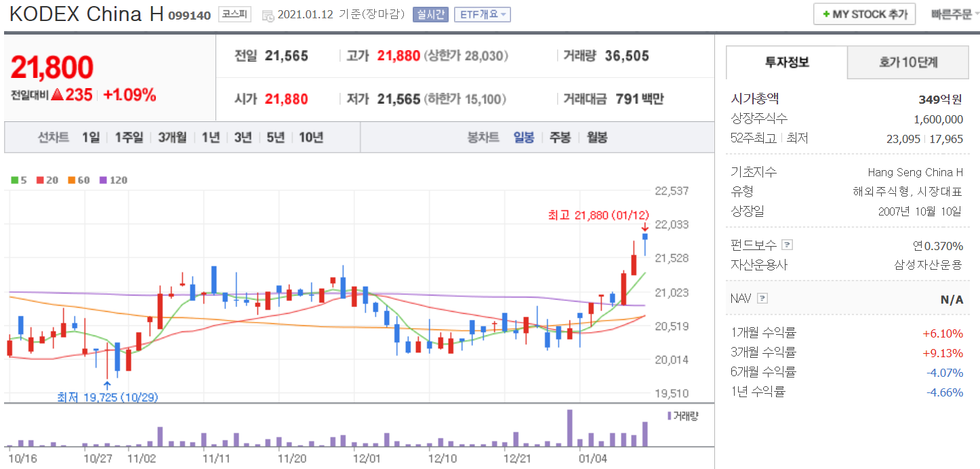
Task: Click the blue 최저 19,725 arrow marker
Action: coord(107,386)
